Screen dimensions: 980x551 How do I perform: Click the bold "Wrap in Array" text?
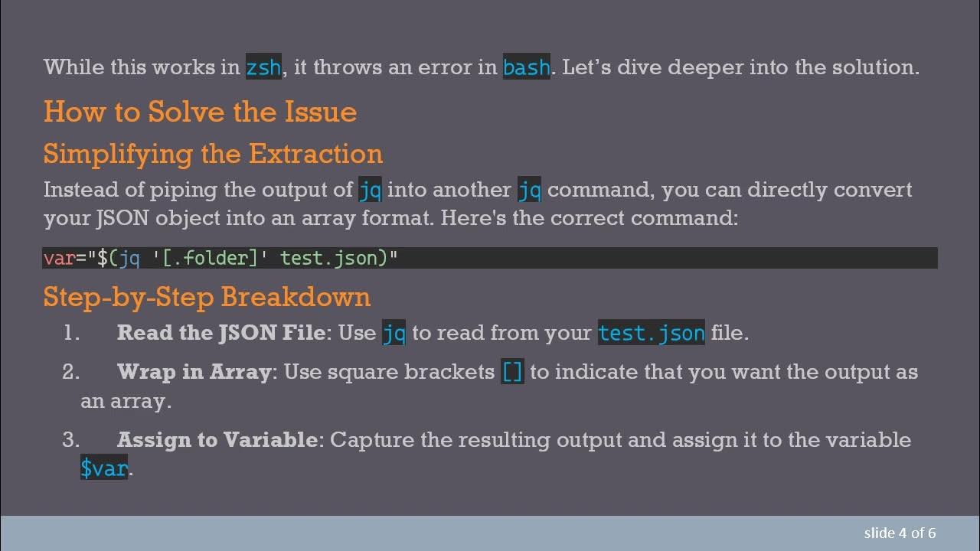(194, 372)
